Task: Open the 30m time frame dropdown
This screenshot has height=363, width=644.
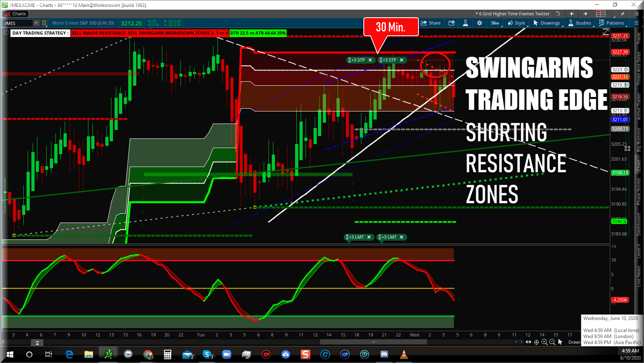Action: tap(495, 23)
